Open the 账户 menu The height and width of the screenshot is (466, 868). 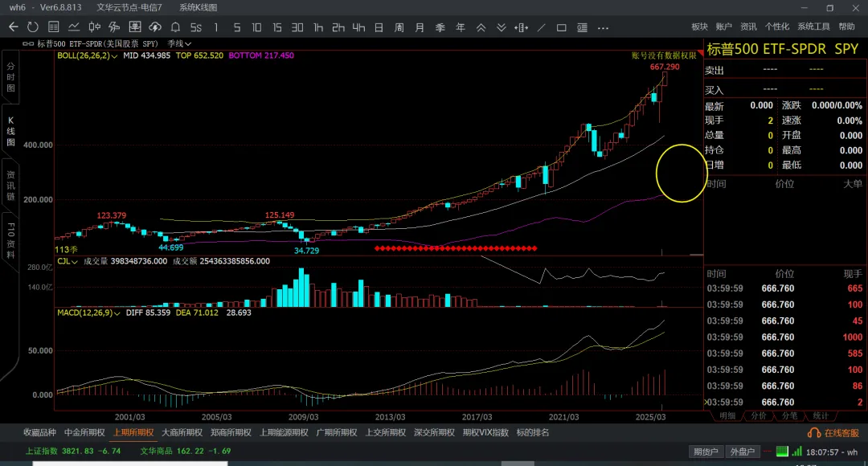tap(723, 27)
